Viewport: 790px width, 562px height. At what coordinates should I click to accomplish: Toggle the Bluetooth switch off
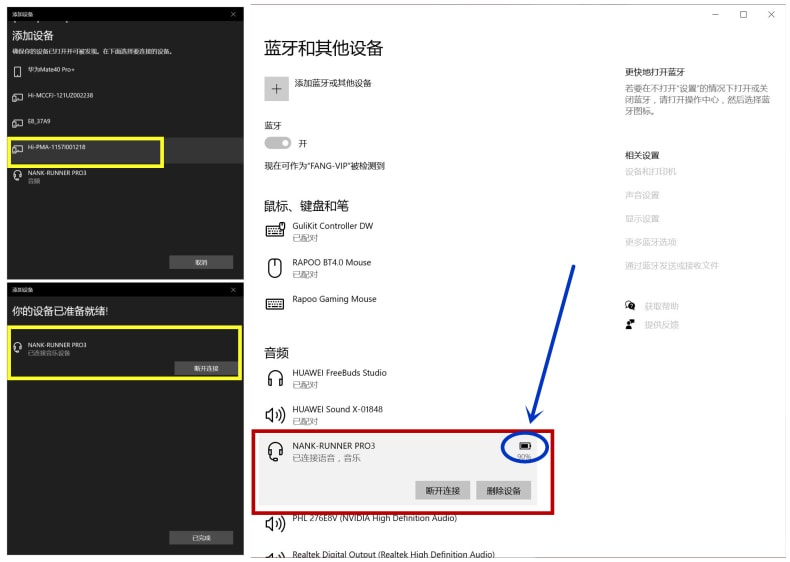click(278, 143)
